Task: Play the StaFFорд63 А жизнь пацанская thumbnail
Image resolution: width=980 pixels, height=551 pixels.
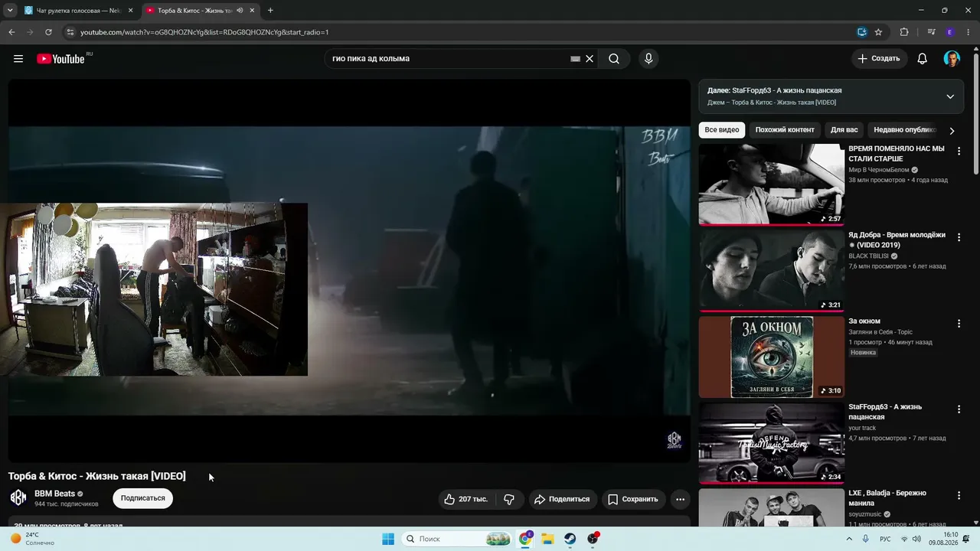Action: [772, 442]
